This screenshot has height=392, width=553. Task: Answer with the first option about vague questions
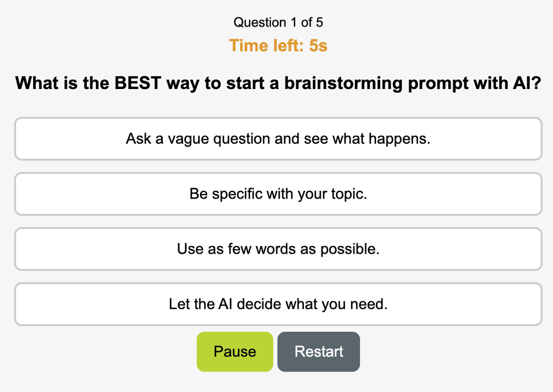pyautogui.click(x=278, y=139)
